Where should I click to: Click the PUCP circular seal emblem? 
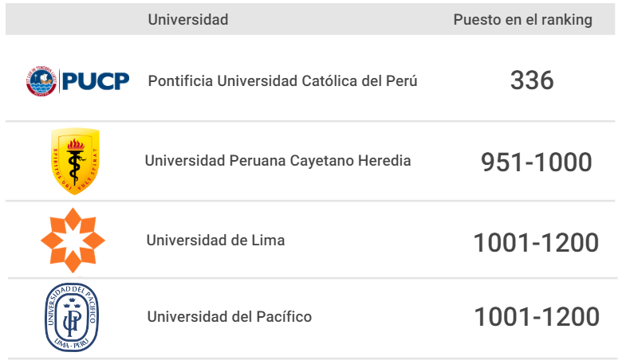tap(41, 81)
